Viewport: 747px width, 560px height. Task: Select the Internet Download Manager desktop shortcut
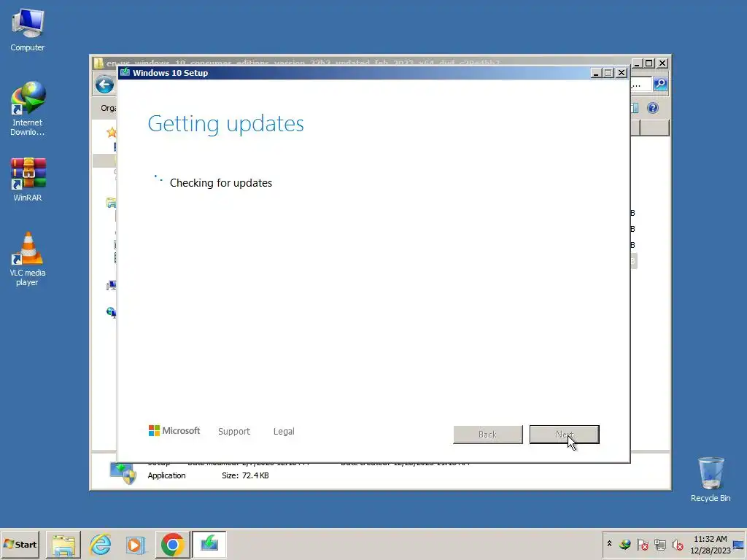[x=28, y=109]
